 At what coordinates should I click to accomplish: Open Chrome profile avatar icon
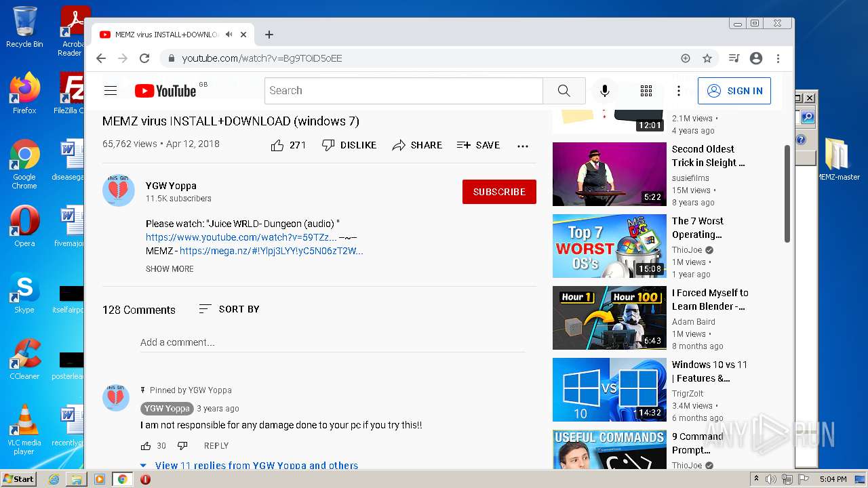(x=756, y=58)
